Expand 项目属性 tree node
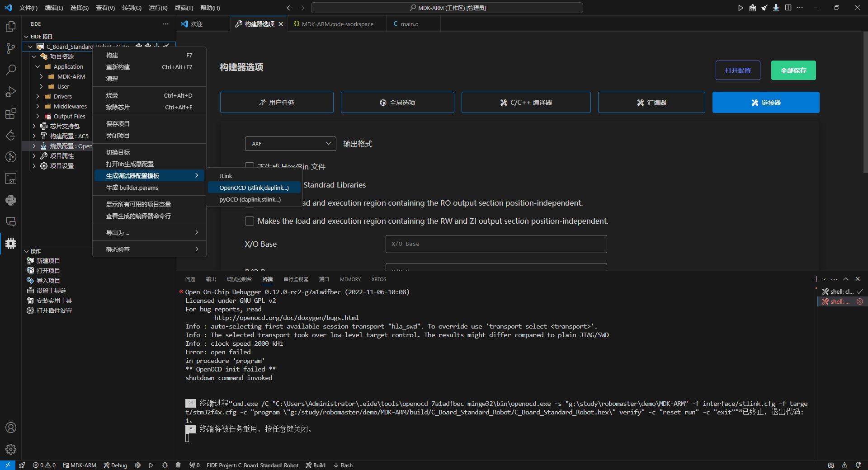 click(x=34, y=156)
